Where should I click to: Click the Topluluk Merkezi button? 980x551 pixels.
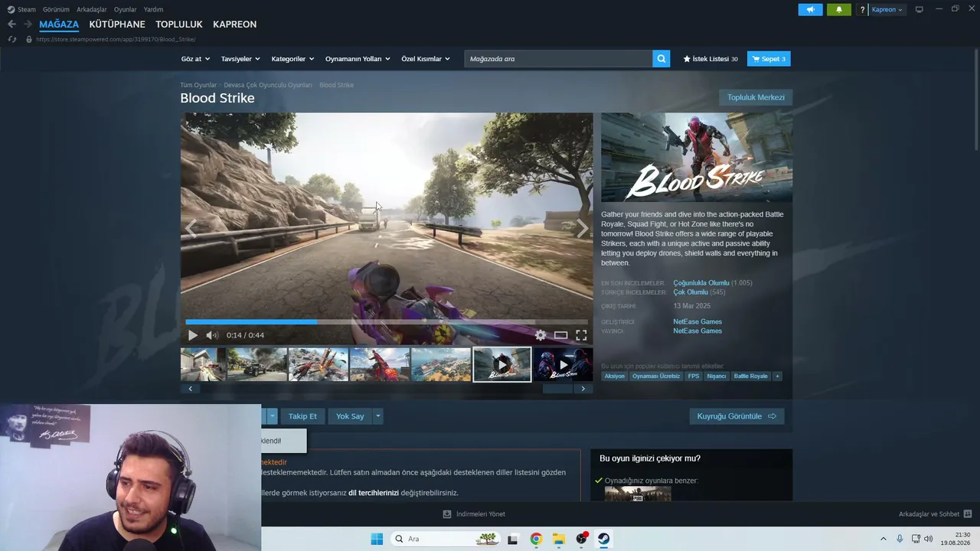point(756,98)
